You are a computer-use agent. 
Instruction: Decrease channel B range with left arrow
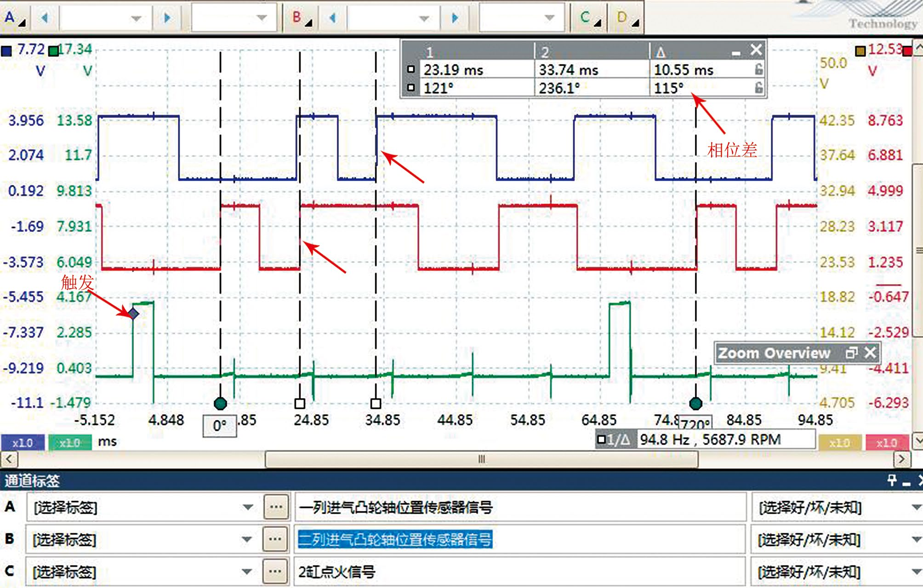pyautogui.click(x=332, y=18)
